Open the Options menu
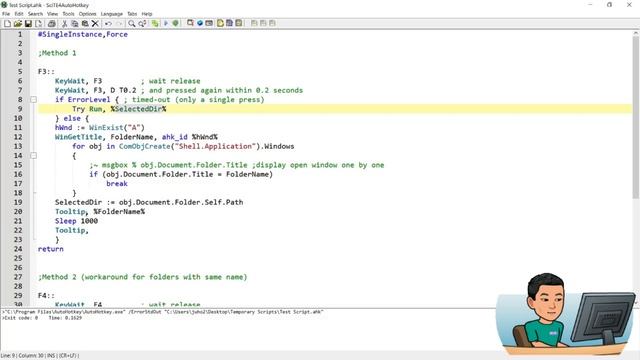Image resolution: width=640 pixels, height=360 pixels. (87, 14)
